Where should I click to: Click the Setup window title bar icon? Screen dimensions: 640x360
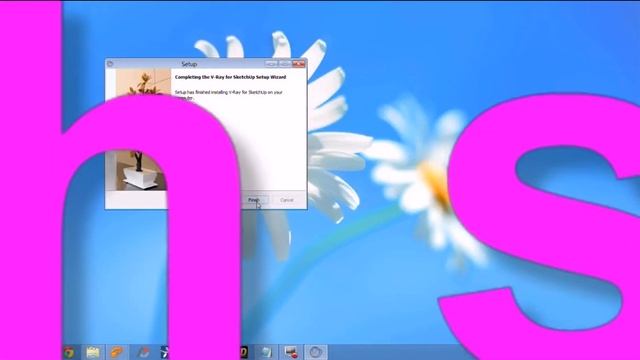(110, 64)
